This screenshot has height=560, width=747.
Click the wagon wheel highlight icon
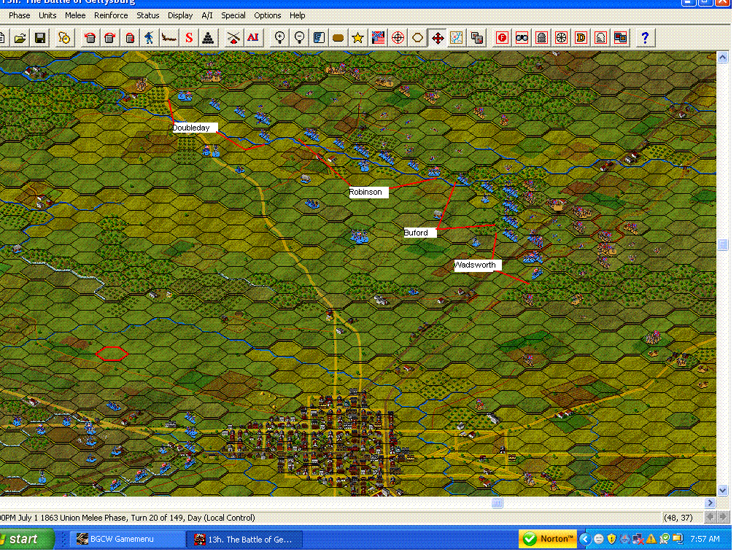(x=561, y=38)
